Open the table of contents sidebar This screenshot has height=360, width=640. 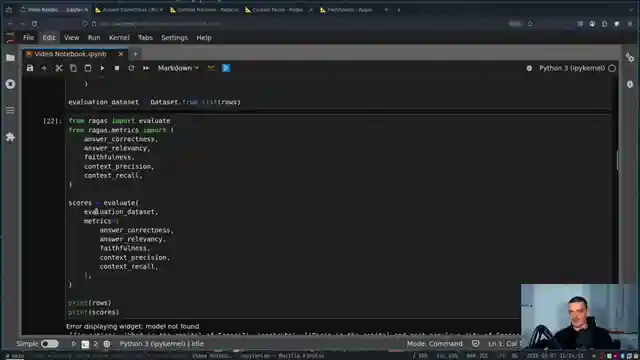pyautogui.click(x=11, y=110)
